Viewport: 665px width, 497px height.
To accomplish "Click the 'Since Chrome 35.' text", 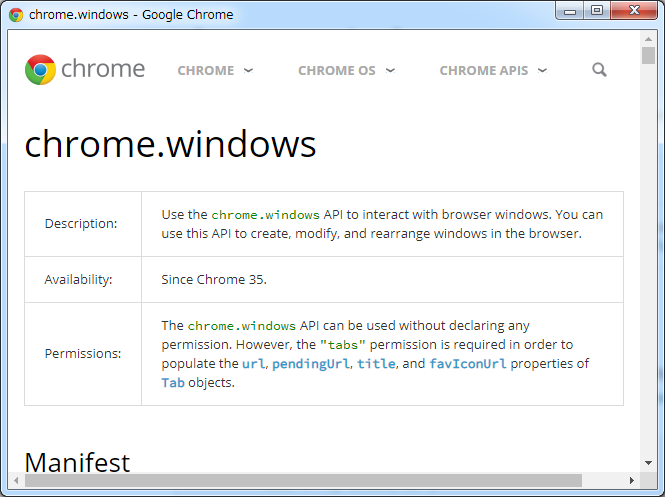I will (x=214, y=279).
